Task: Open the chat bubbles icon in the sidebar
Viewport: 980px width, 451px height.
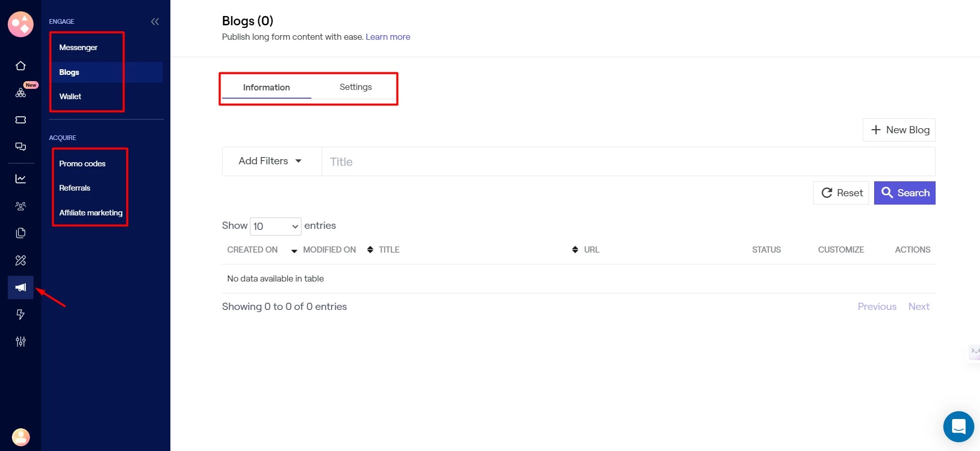Action: 21,147
